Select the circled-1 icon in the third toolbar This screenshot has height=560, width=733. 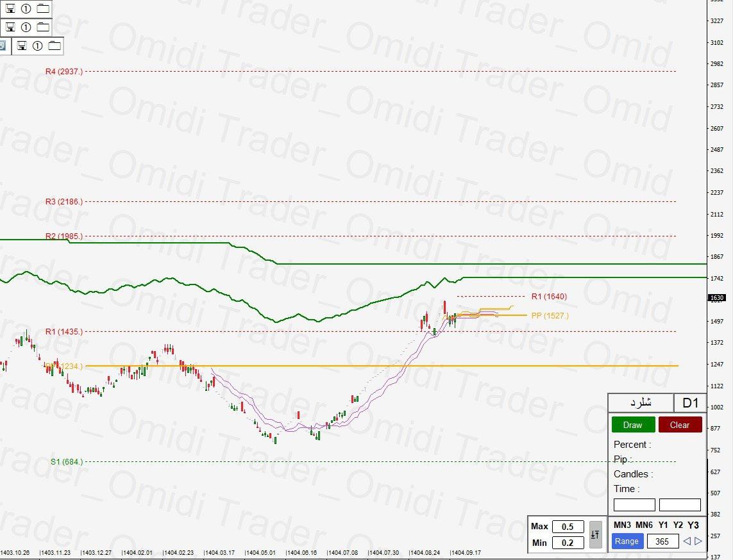pos(38,46)
